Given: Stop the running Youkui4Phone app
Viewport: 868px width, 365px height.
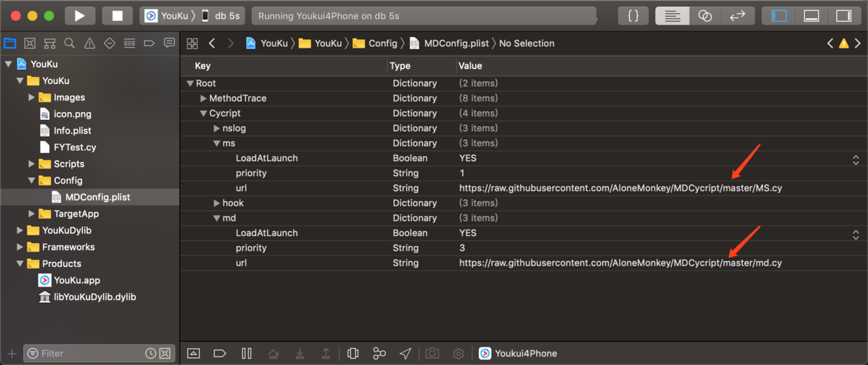Looking at the screenshot, I should click(x=117, y=15).
